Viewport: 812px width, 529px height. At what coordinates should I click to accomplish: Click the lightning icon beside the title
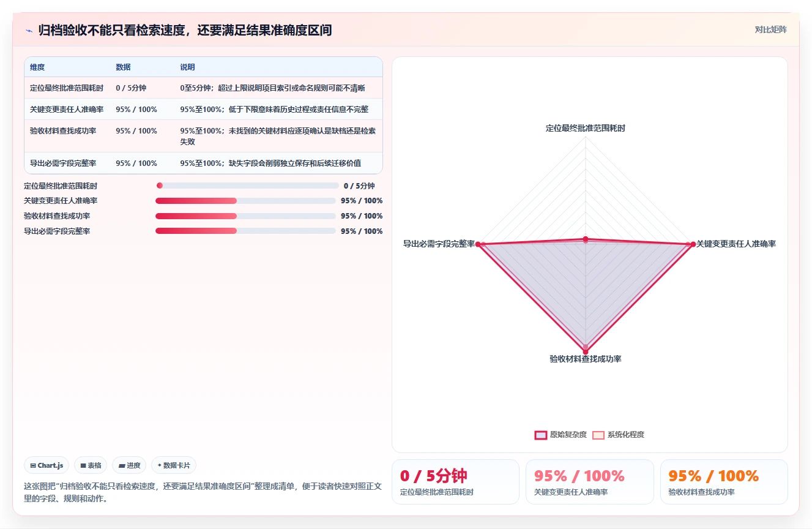point(29,30)
